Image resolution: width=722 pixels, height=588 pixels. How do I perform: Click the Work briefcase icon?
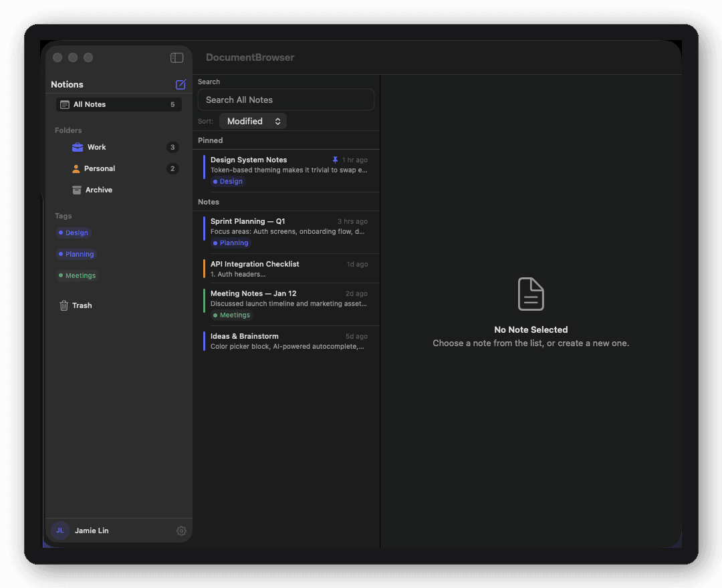click(78, 147)
